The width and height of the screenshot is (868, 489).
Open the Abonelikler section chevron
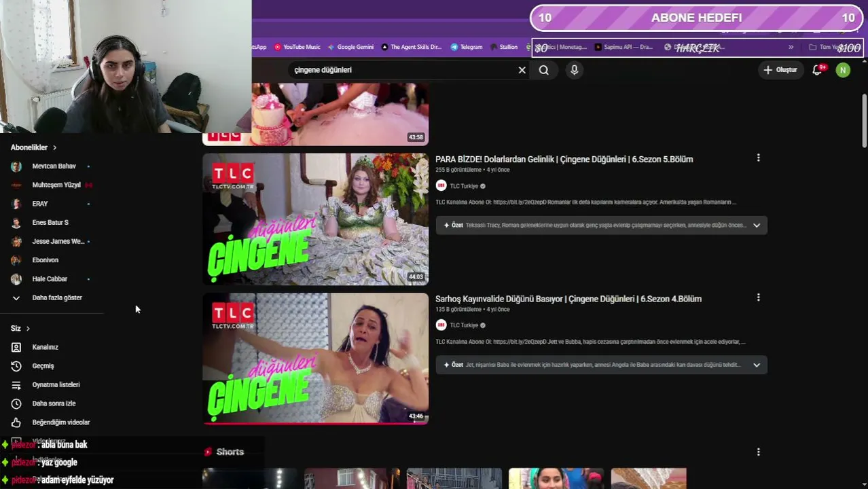click(54, 147)
